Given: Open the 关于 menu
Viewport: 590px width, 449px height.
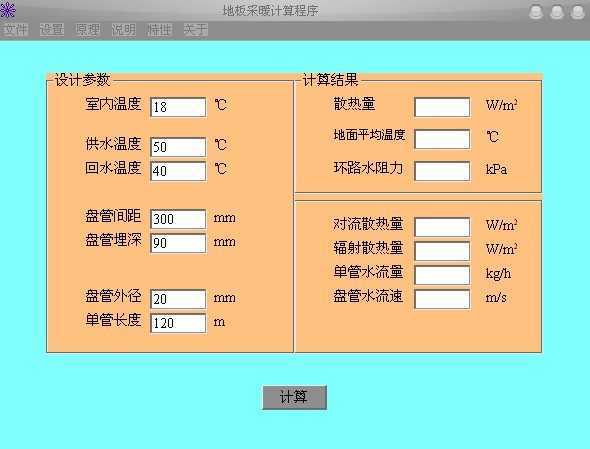Looking at the screenshot, I should pos(196,30).
